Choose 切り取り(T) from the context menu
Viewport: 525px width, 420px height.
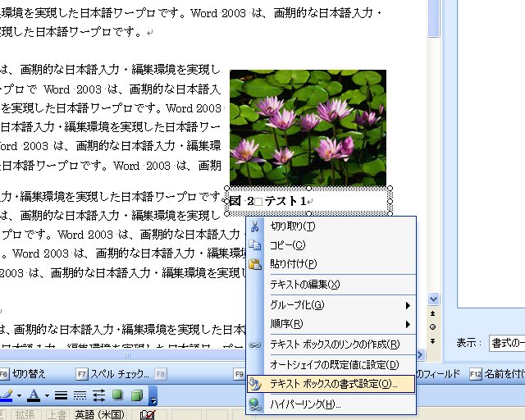point(331,226)
